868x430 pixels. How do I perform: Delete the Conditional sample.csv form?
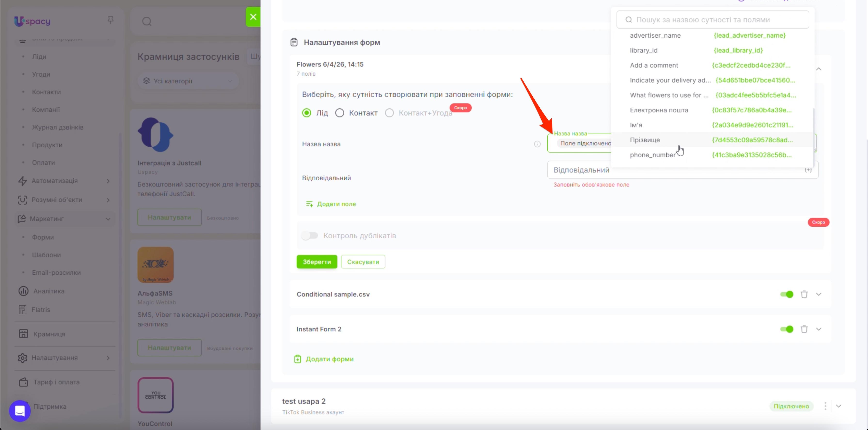804,294
